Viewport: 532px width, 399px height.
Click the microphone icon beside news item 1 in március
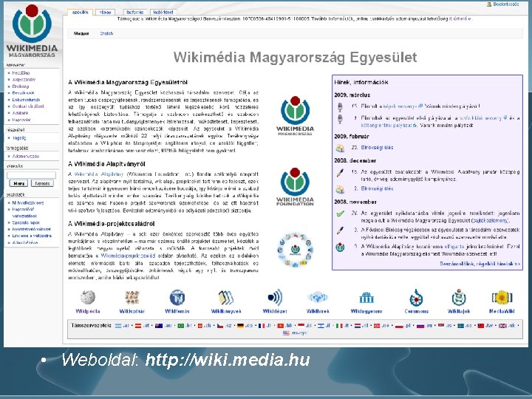[340, 119]
